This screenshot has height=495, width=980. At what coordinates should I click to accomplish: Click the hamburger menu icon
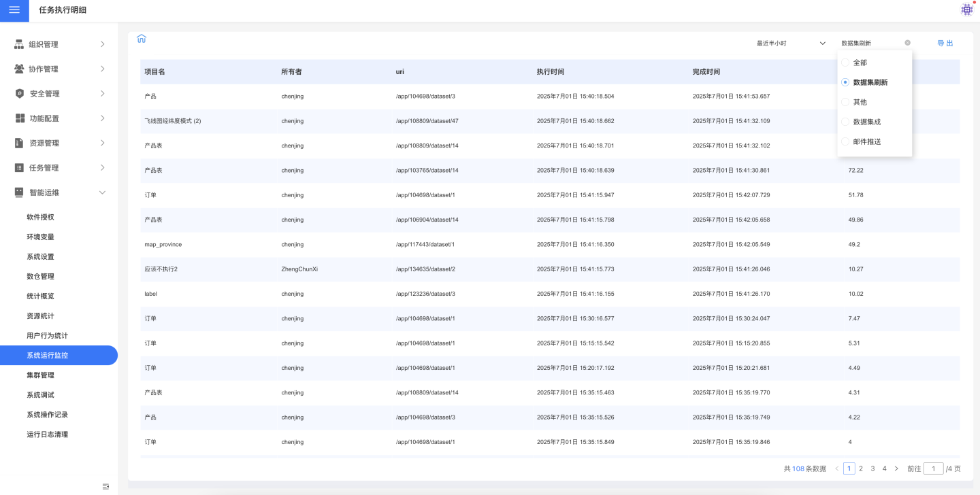[x=14, y=10]
